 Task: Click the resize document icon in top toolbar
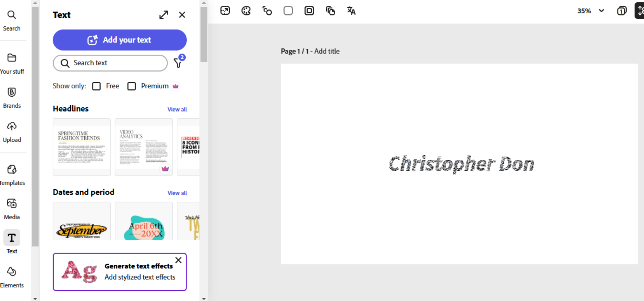(x=225, y=11)
